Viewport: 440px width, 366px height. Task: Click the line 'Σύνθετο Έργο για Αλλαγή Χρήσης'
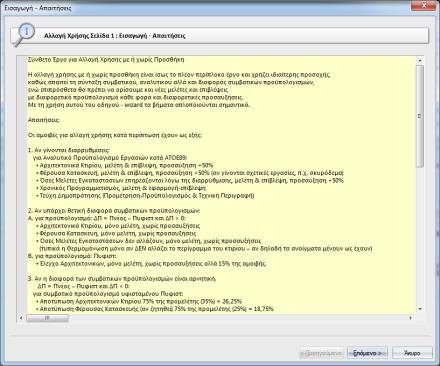point(106,60)
